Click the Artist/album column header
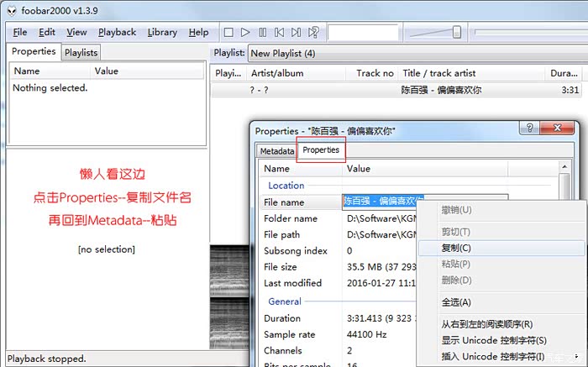Image resolution: width=588 pixels, height=367 pixels. [276, 73]
